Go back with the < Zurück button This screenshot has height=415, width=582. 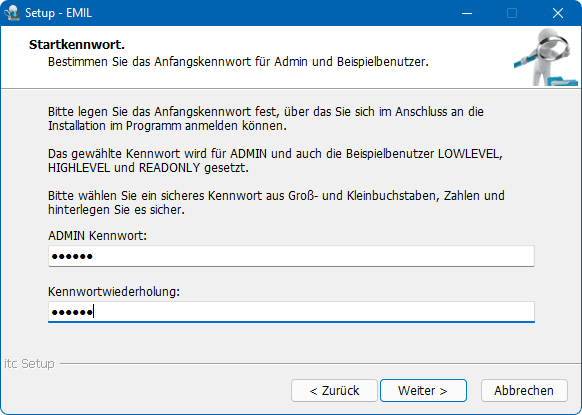(334, 391)
